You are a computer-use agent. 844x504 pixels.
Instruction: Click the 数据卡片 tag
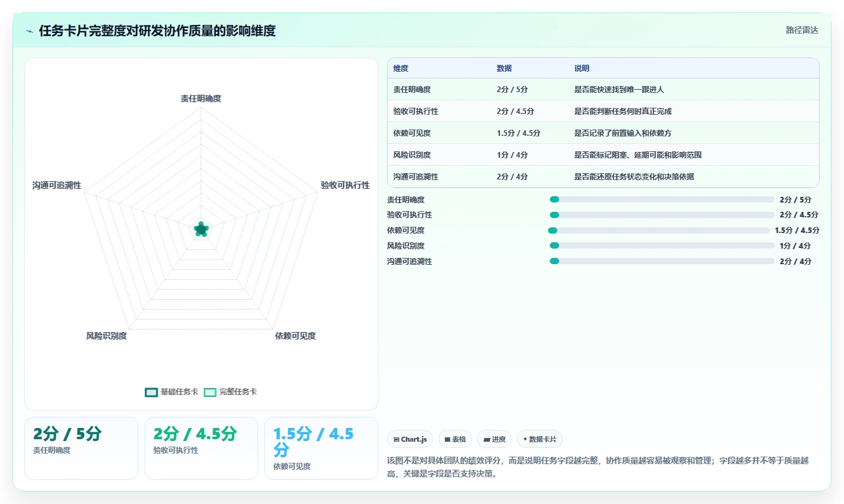tap(540, 439)
